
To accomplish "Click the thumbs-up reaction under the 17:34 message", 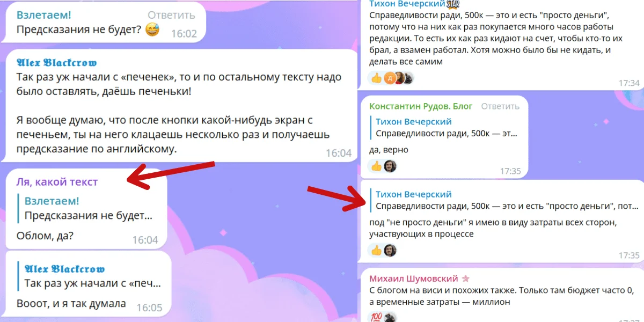I will 376,78.
